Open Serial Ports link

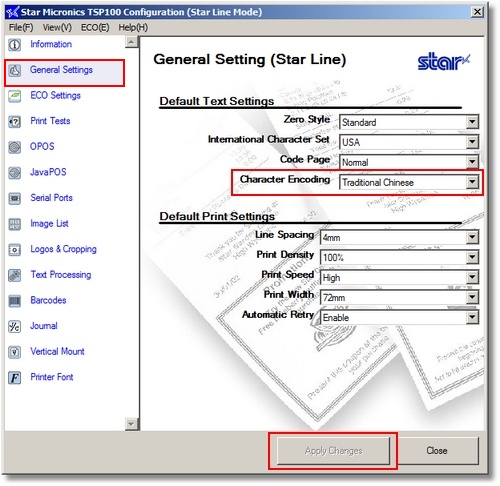click(x=51, y=198)
